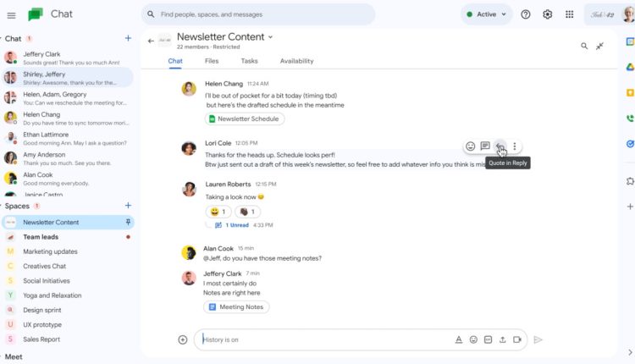Click the Google Chat logo
Viewport: 635px width, 364px height.
(36, 14)
